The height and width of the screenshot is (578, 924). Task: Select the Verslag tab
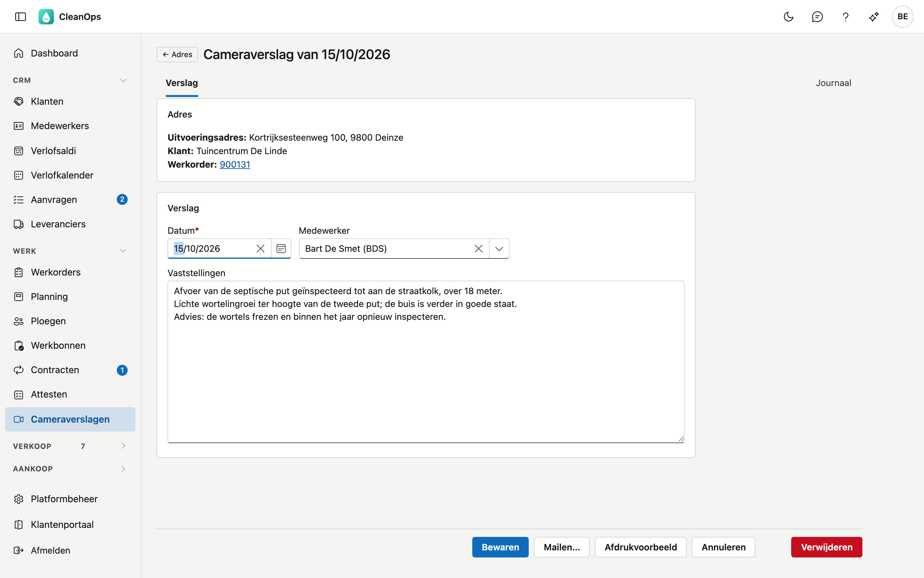coord(182,83)
